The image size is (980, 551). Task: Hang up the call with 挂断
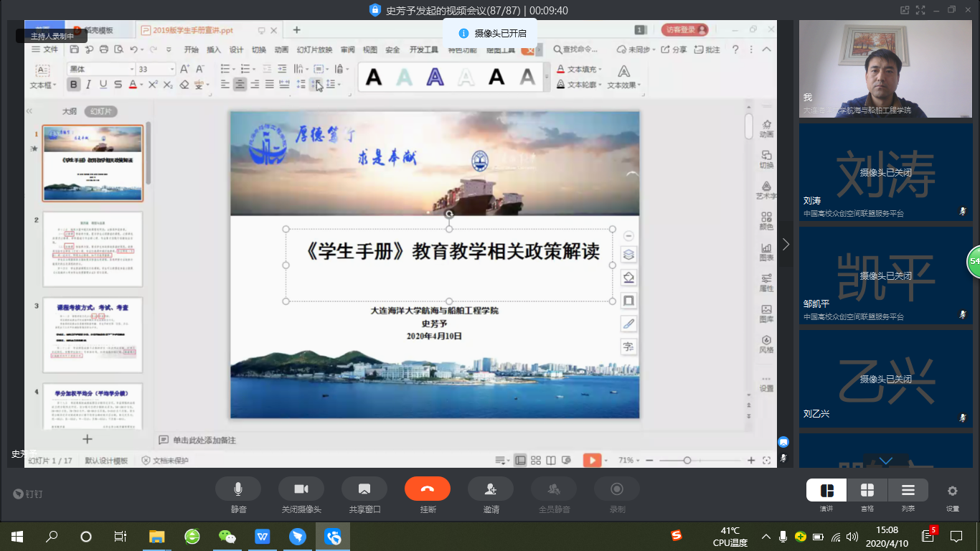[428, 489]
